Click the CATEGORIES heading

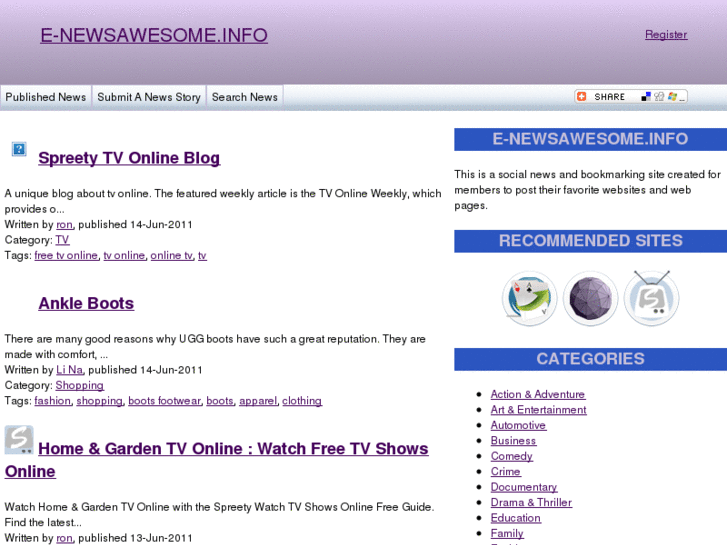point(591,359)
